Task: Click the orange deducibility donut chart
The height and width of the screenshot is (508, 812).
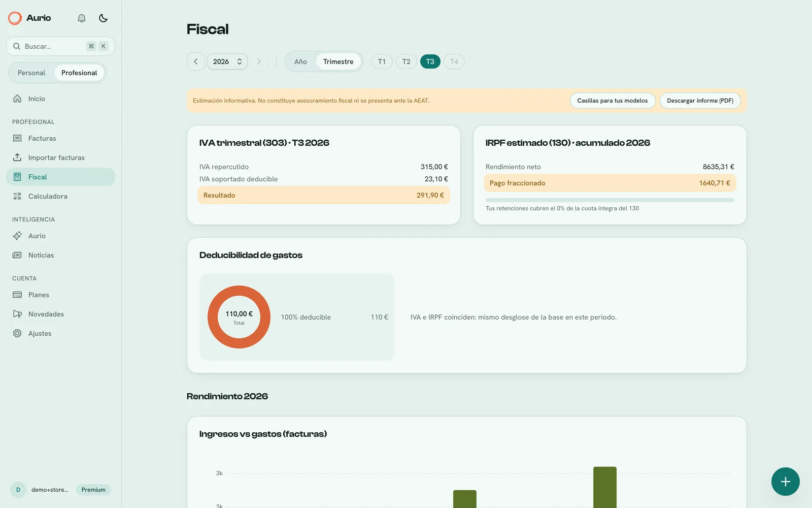Action: [239, 317]
